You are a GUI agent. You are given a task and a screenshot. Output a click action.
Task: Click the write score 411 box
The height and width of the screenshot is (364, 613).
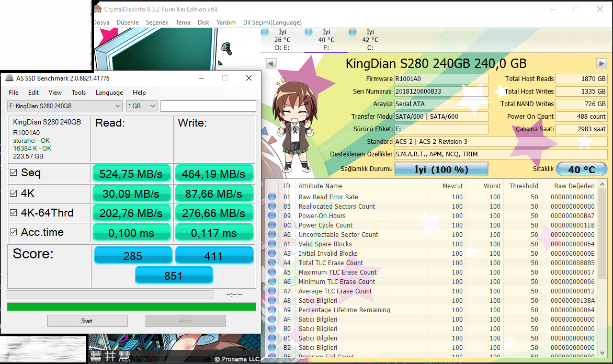click(x=214, y=256)
